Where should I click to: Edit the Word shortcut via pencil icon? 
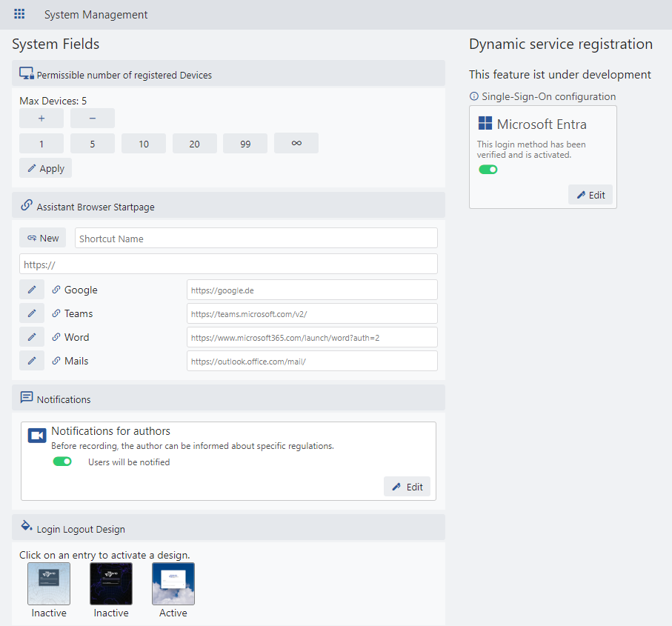pyautogui.click(x=32, y=337)
